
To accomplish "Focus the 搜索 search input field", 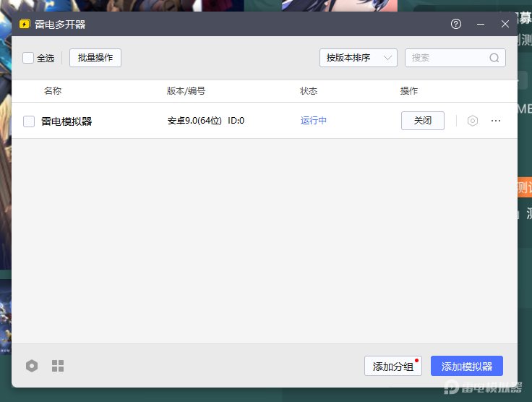I will 455,58.
